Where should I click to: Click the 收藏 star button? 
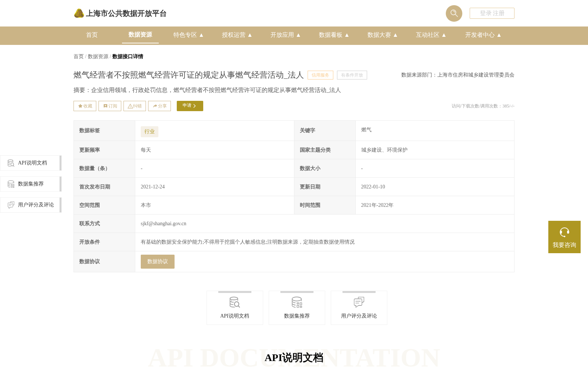point(85,106)
